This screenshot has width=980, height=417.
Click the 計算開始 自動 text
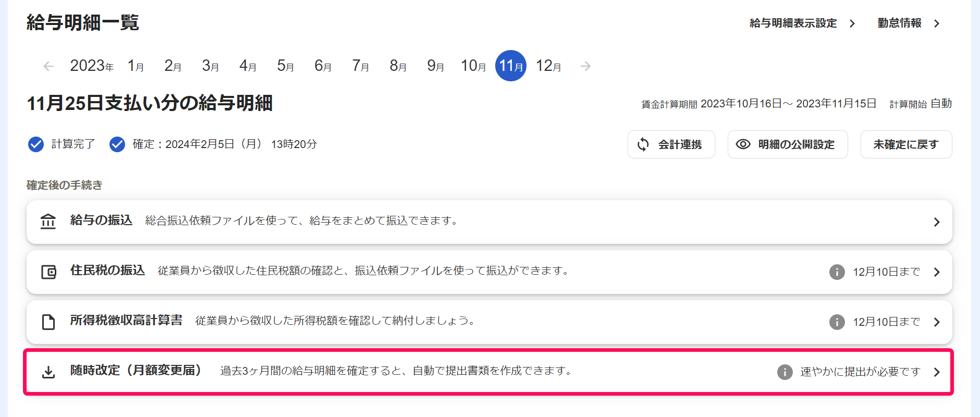921,104
